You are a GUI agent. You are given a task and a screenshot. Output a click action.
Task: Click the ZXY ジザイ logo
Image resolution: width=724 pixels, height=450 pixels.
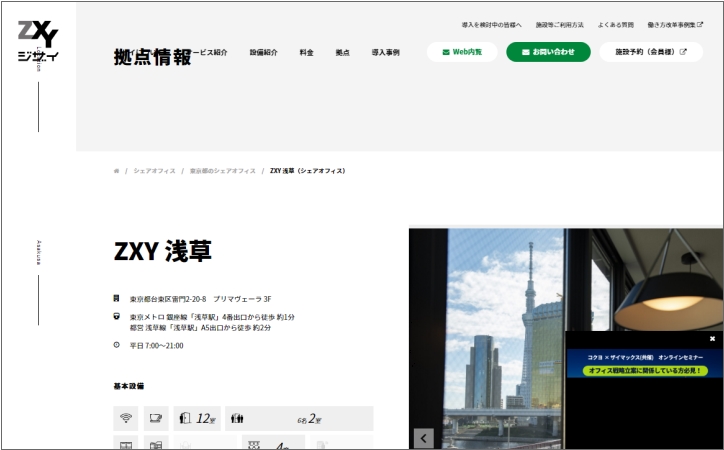point(38,41)
